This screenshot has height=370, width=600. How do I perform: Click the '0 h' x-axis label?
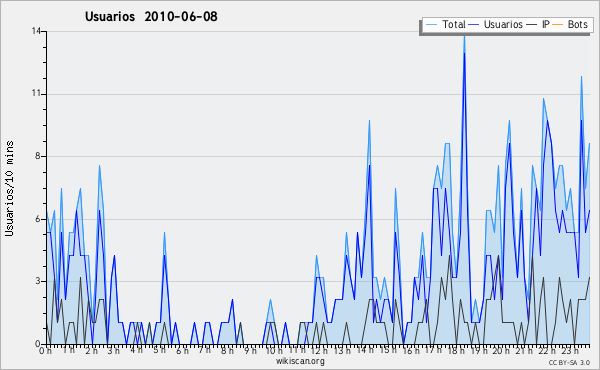tap(46, 350)
